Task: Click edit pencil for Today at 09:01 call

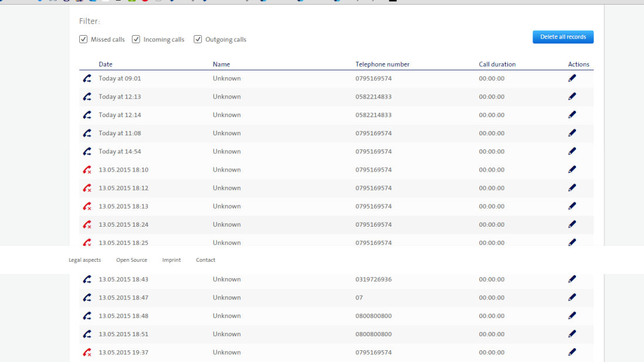Action: pos(572,78)
